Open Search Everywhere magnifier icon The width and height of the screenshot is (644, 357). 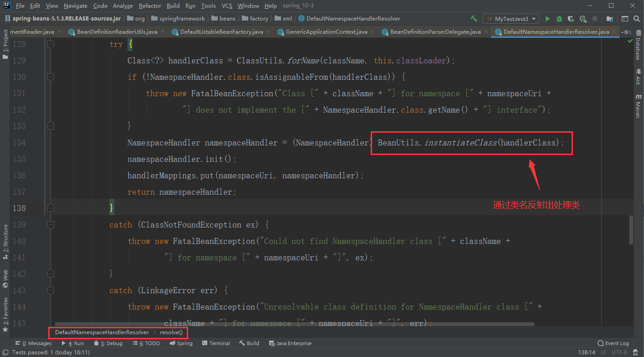pyautogui.click(x=637, y=19)
